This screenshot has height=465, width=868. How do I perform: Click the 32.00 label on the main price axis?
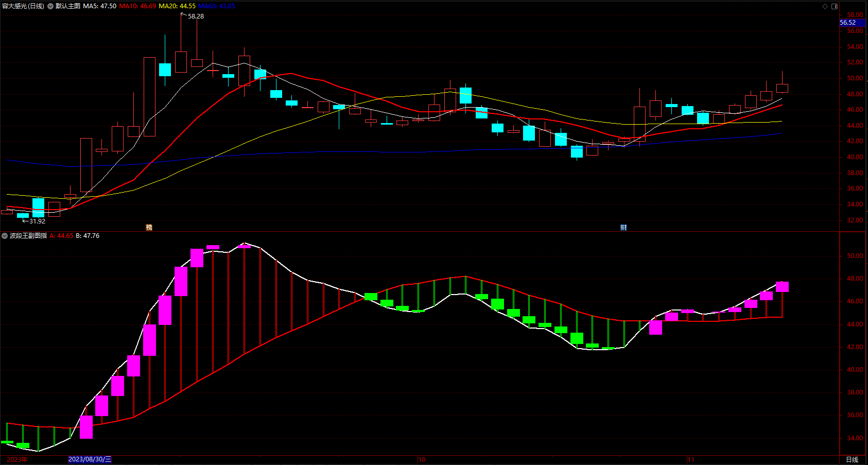(855, 220)
